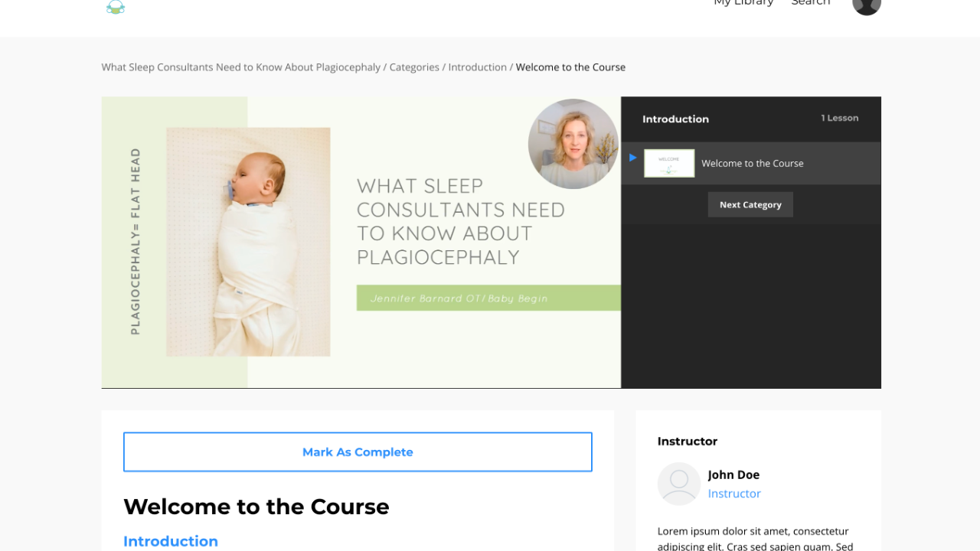Open the course title breadcrumb link
The width and height of the screenshot is (980, 551).
[241, 67]
